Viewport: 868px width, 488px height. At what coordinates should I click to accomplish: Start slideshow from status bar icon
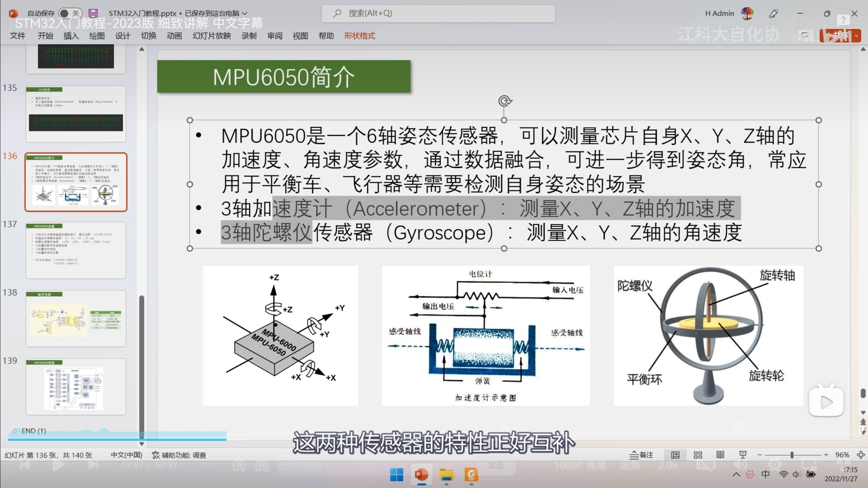point(743,455)
